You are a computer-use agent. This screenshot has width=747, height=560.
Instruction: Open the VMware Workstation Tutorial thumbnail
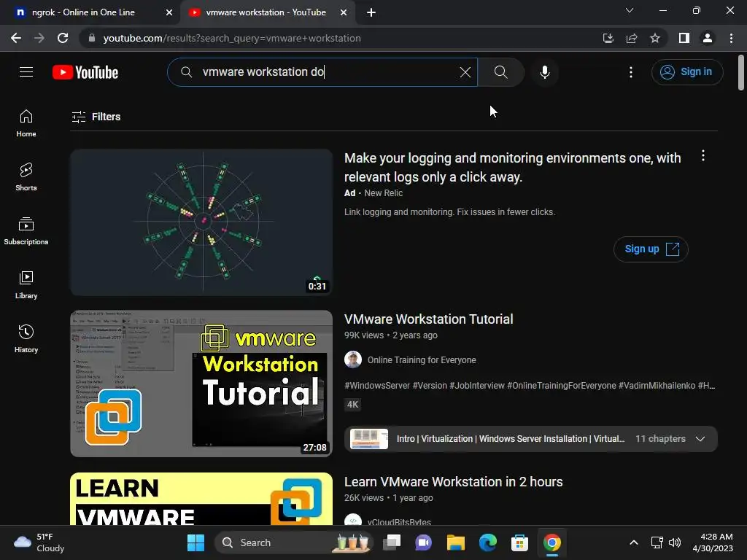click(x=201, y=384)
